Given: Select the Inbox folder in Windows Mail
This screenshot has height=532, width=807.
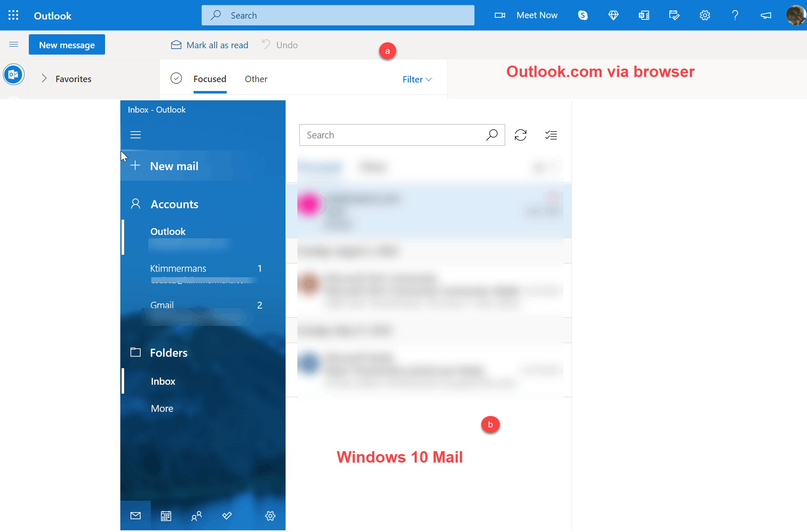Looking at the screenshot, I should coord(203,381).
